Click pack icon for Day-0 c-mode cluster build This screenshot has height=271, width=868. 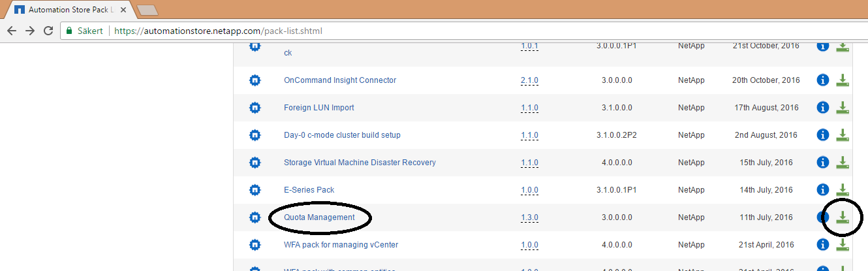(255, 135)
